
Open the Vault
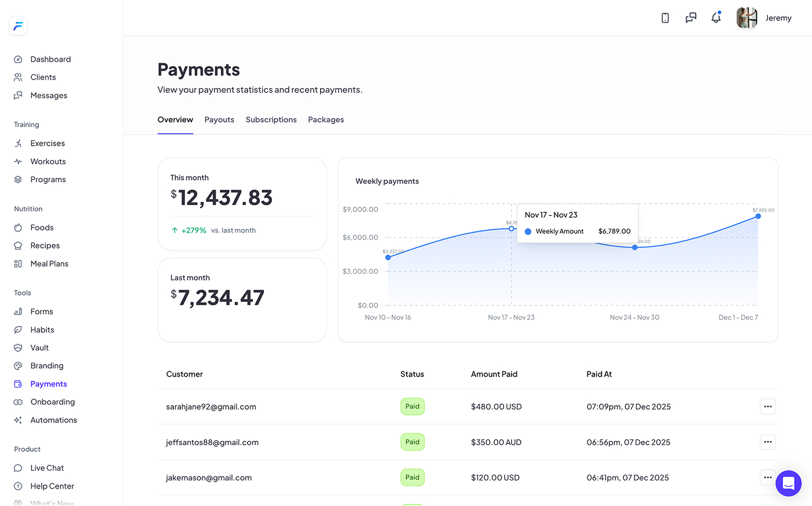tap(39, 347)
